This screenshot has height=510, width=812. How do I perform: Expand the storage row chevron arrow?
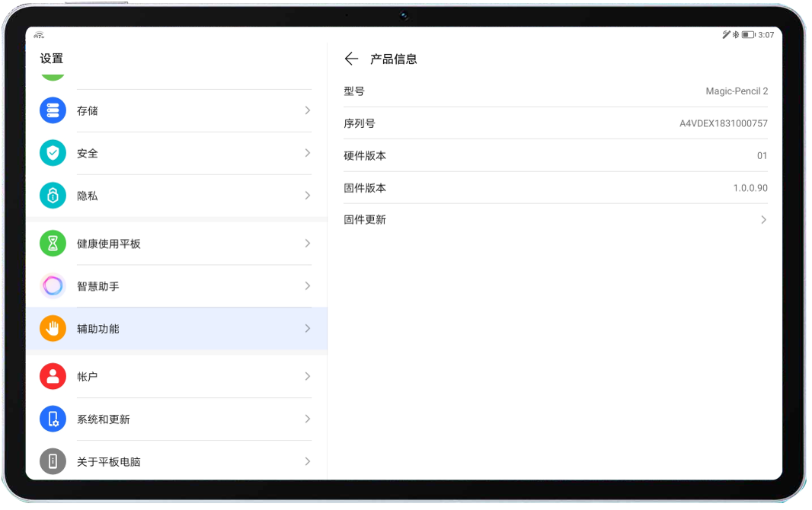[x=308, y=110]
